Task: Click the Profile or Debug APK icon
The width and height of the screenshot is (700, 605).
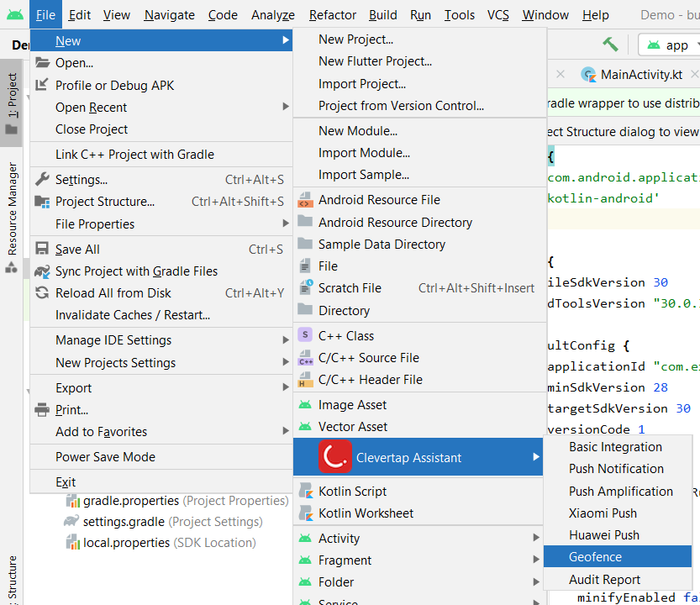Action: click(x=42, y=84)
